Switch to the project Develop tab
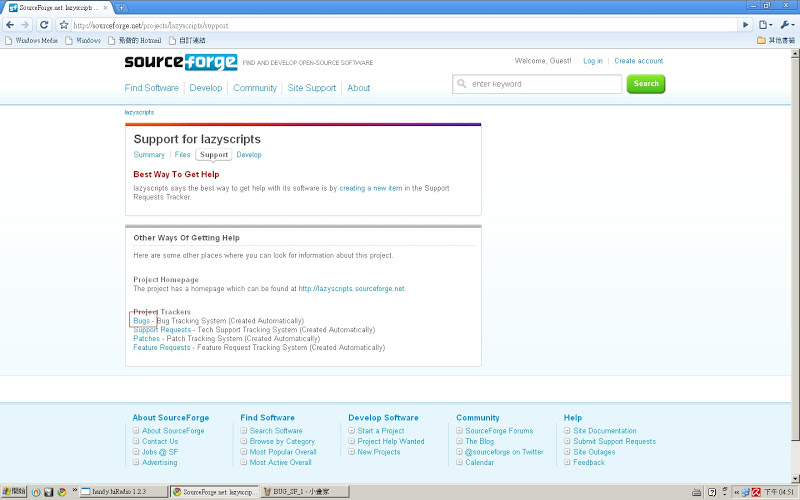This screenshot has height=500, width=800. click(249, 155)
